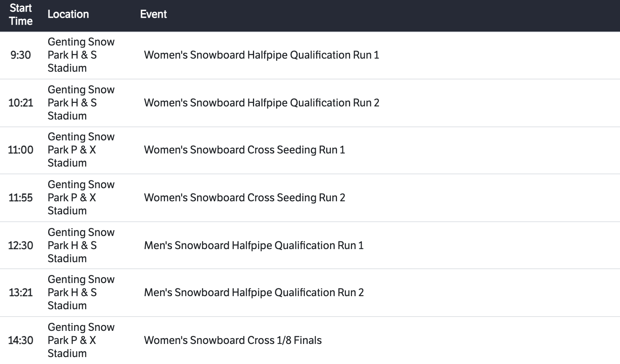Click the Start Time column header

21,15
